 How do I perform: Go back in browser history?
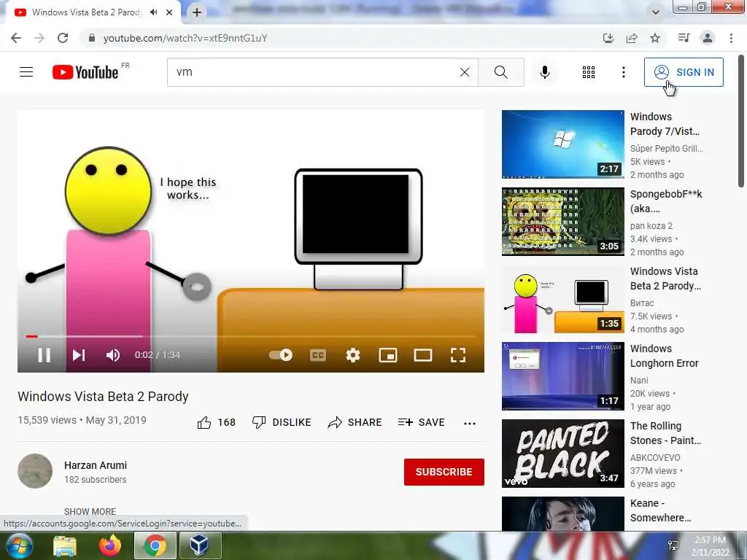point(16,38)
